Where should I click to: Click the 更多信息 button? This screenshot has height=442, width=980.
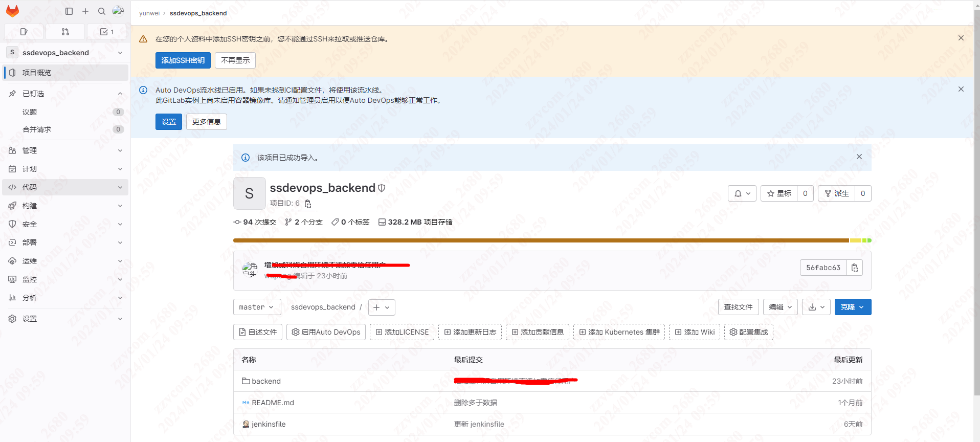pos(207,122)
